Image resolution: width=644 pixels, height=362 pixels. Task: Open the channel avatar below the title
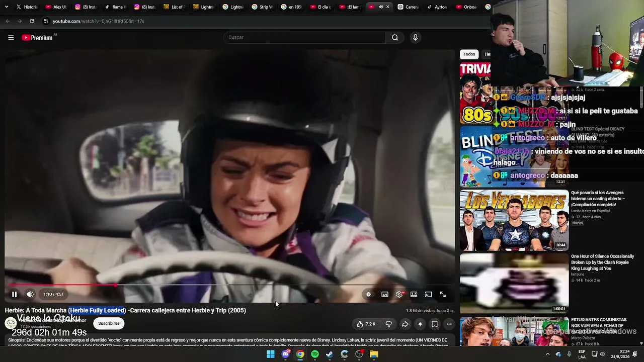pos(11,323)
